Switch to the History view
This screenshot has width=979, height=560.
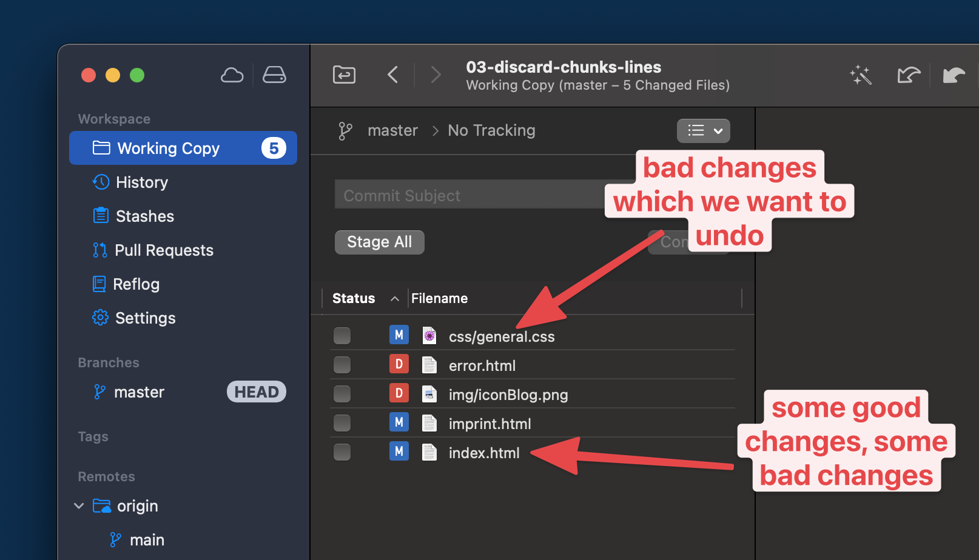[x=141, y=182]
